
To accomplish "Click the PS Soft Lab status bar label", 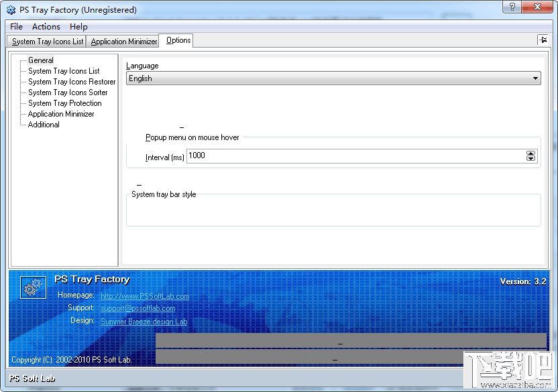I will [32, 379].
